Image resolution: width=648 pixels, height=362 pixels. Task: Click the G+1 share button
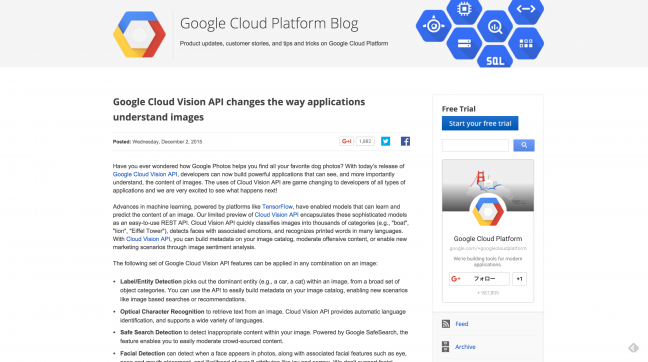[346, 141]
